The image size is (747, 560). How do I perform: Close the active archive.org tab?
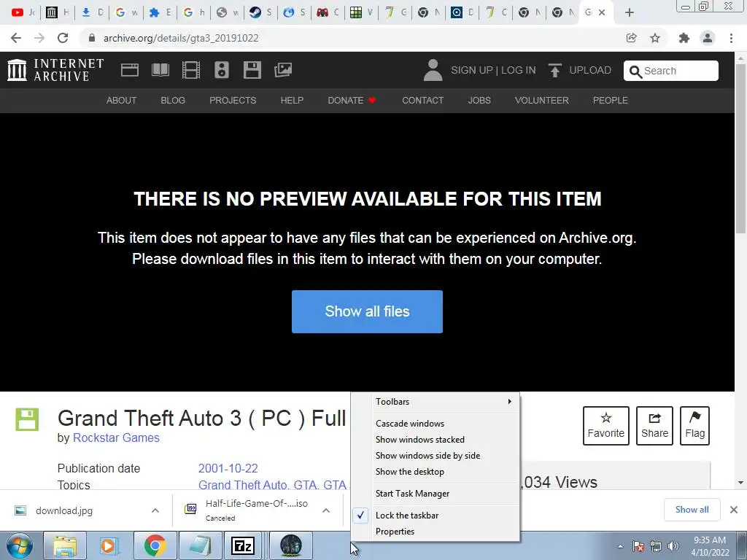click(x=602, y=12)
